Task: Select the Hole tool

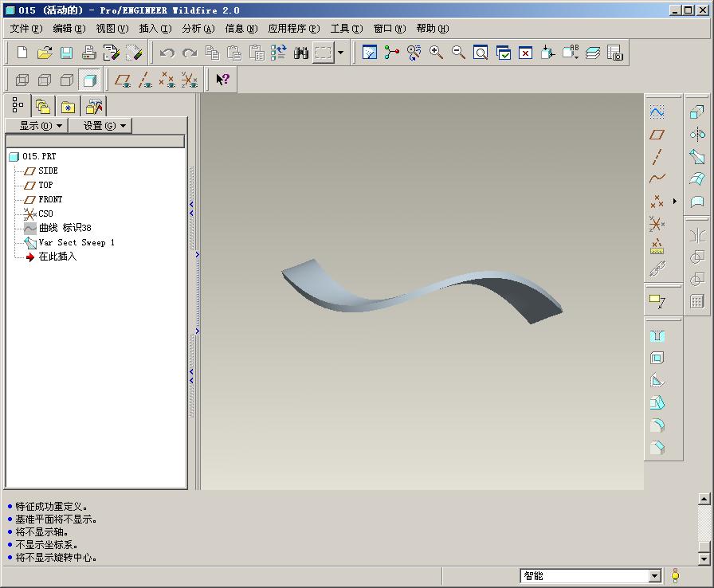Action: point(657,336)
